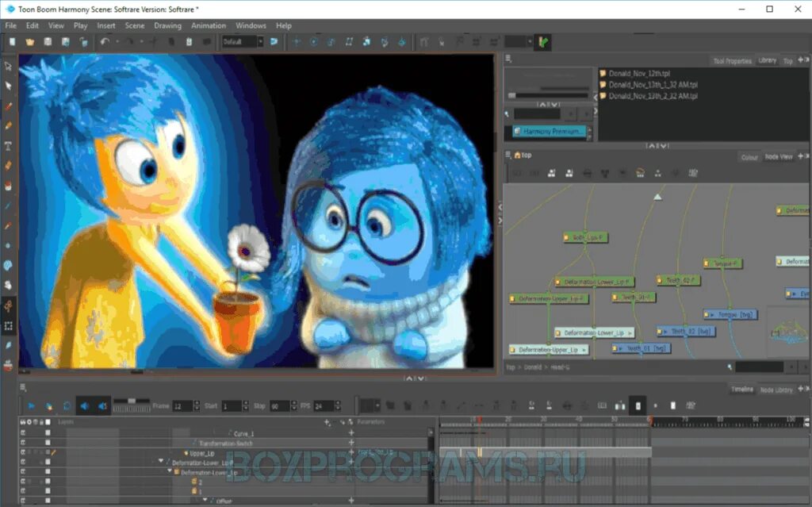Open the File menu
Image resolution: width=812 pixels, height=507 pixels.
11,25
